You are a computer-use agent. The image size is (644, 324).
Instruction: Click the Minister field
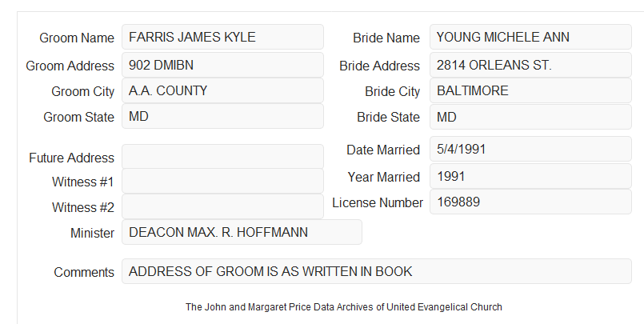coord(242,232)
